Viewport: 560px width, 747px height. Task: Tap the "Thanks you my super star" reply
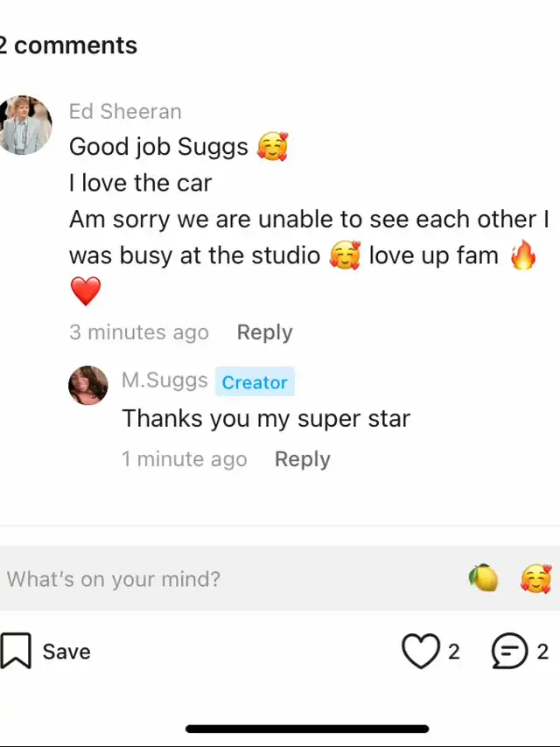pos(266,418)
